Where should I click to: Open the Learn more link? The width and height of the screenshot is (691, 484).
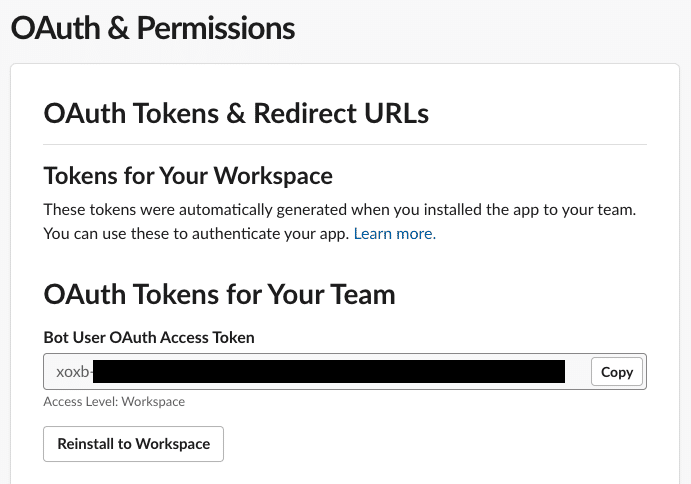(x=394, y=234)
